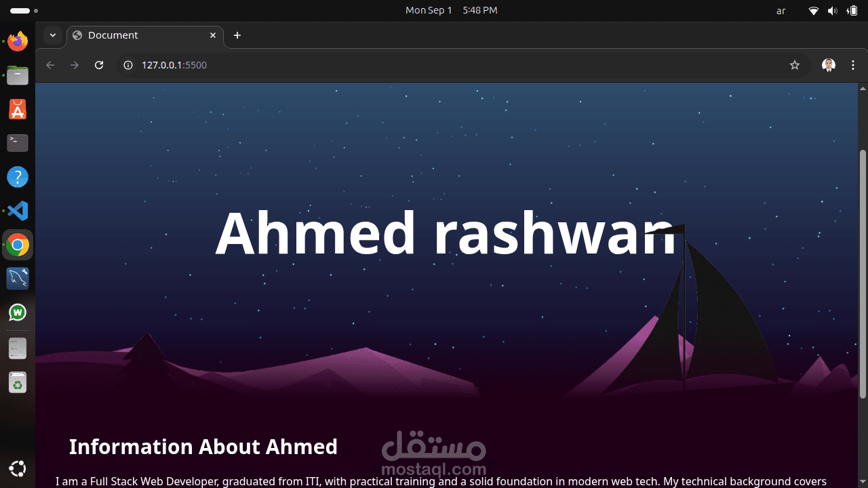Open the green W app in dock
The image size is (868, 488).
coord(18,312)
